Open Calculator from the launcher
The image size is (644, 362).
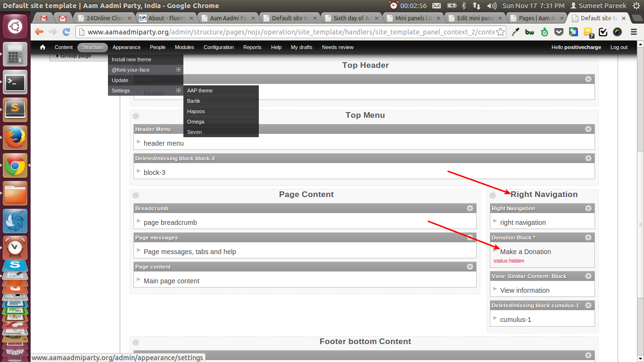(15, 55)
